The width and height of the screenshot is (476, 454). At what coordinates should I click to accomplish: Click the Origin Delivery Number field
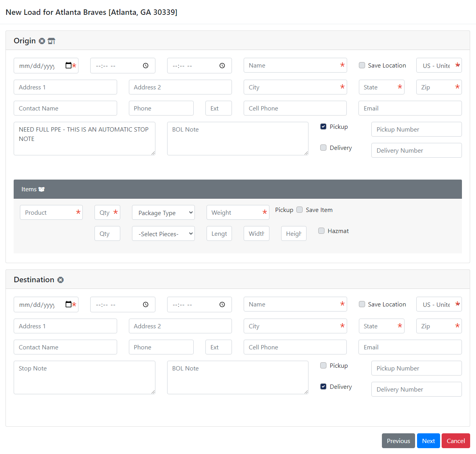(x=417, y=150)
